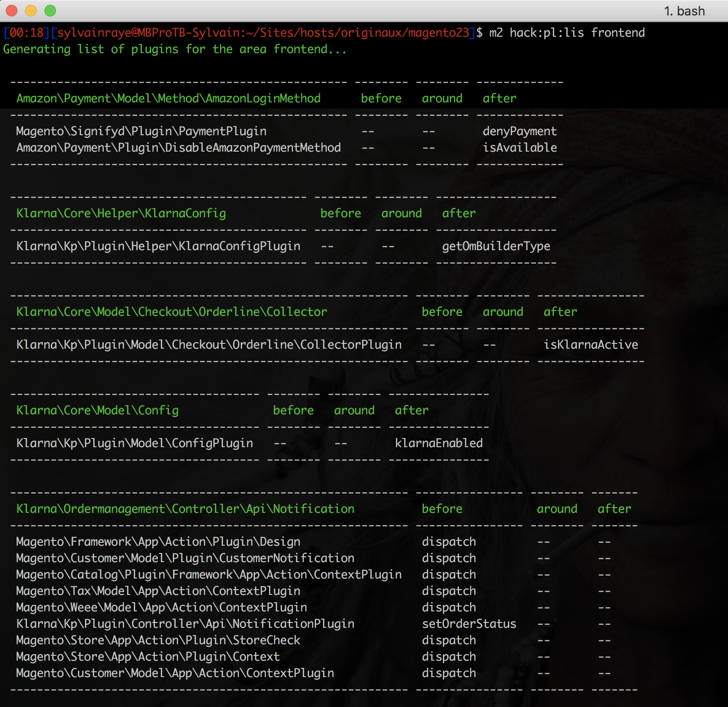Select Klarna\Core\Model\Checkout\Orderline\Collector header

point(172,312)
